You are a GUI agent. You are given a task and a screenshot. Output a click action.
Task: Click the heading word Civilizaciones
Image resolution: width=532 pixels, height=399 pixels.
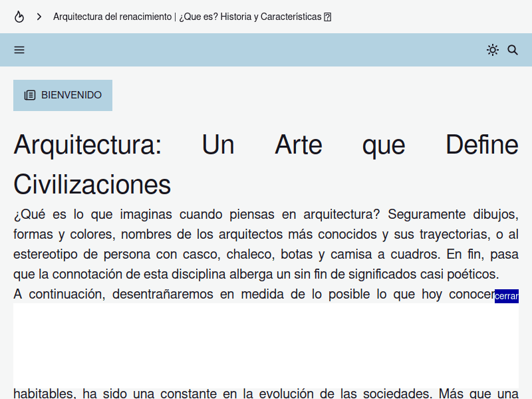pos(92,184)
